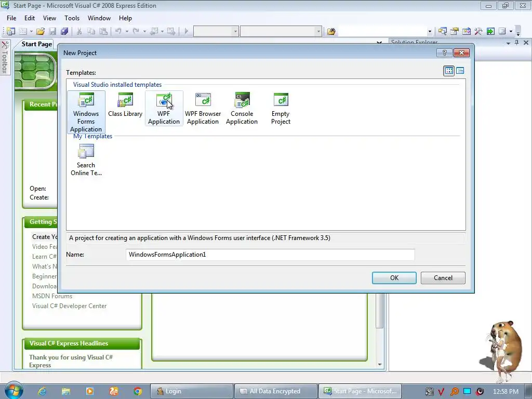This screenshot has height=399, width=532.
Task: Click the Save All toolbar icon
Action: pos(64,31)
